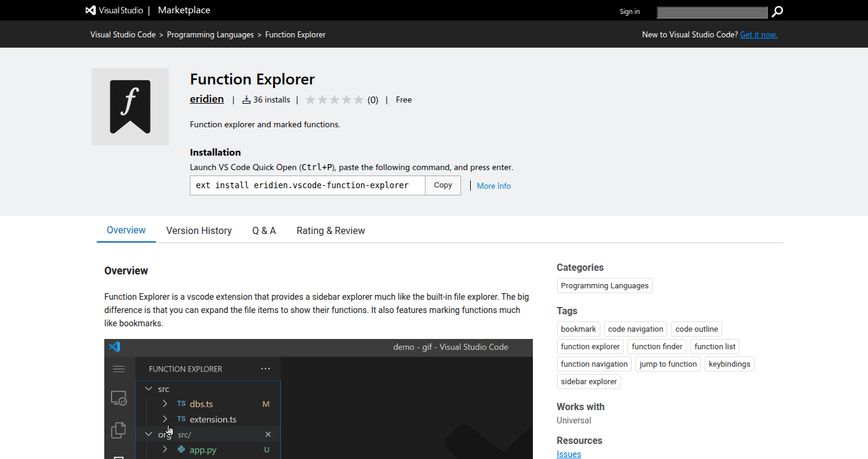Click remote explorer icon in demo sidebar
The image size is (868, 459).
click(119, 398)
